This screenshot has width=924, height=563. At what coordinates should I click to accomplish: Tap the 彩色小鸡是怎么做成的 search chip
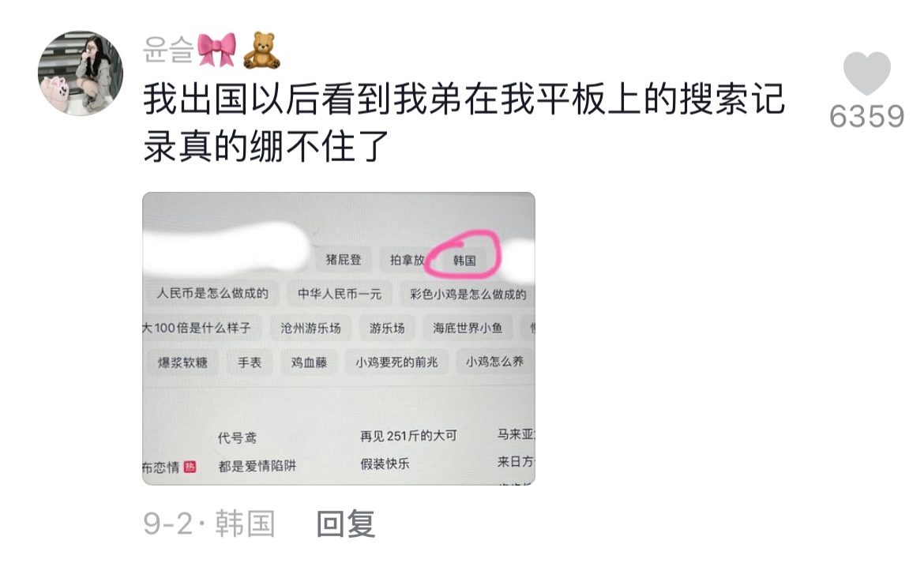pos(468,294)
